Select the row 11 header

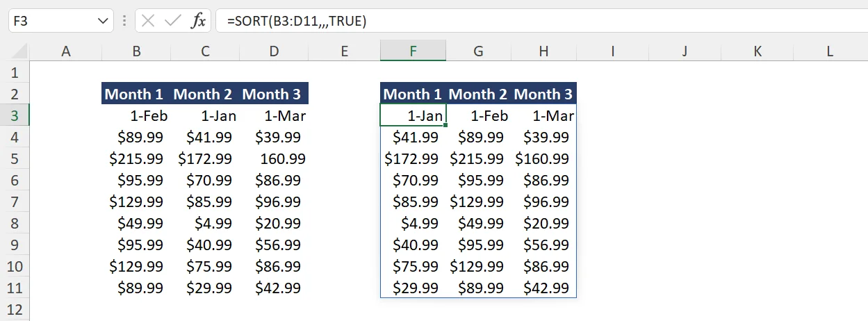click(x=16, y=288)
